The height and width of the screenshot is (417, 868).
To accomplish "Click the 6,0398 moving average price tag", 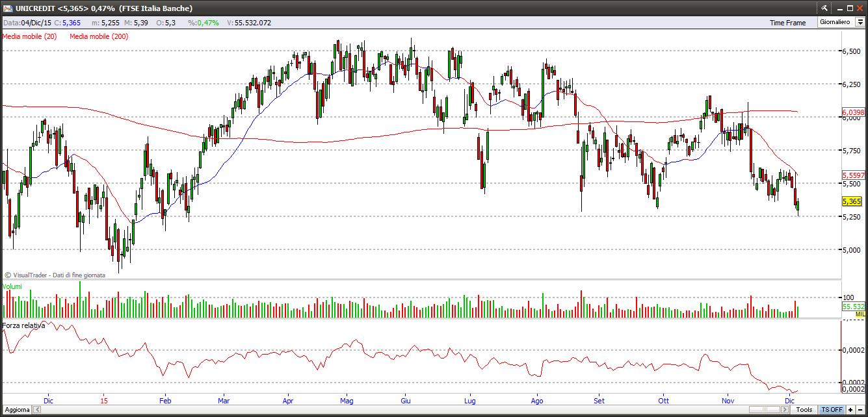I will [x=853, y=112].
